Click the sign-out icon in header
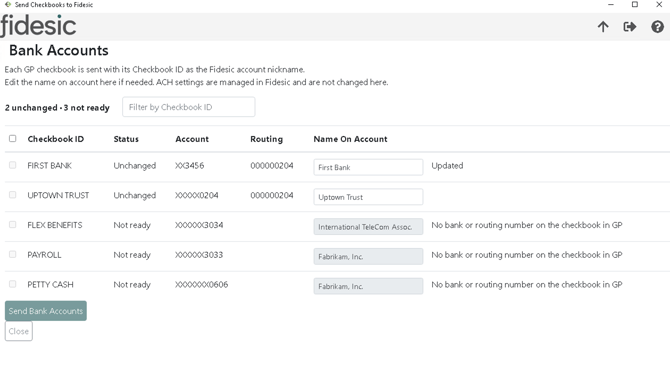Viewport: 670px width, 373px height. [630, 27]
